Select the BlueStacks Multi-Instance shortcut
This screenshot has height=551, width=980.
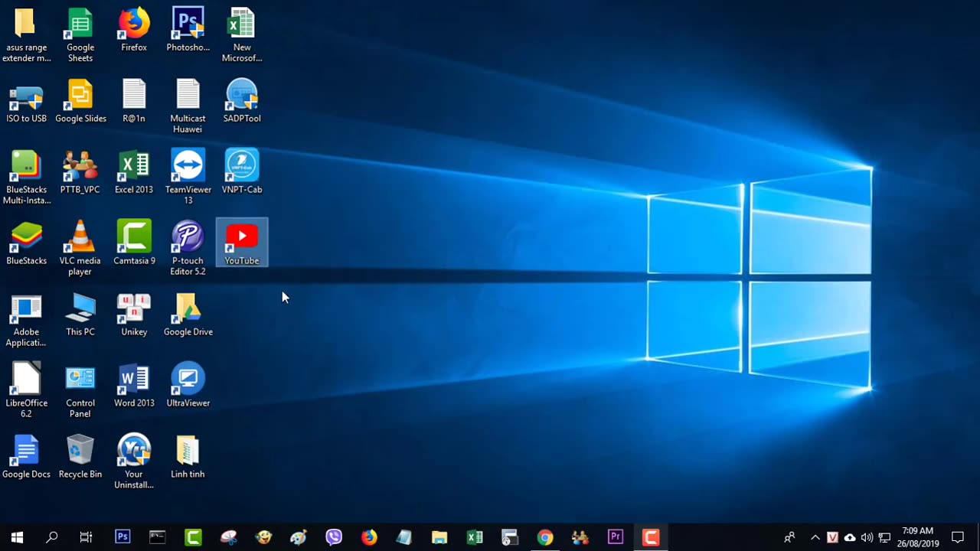tap(26, 178)
